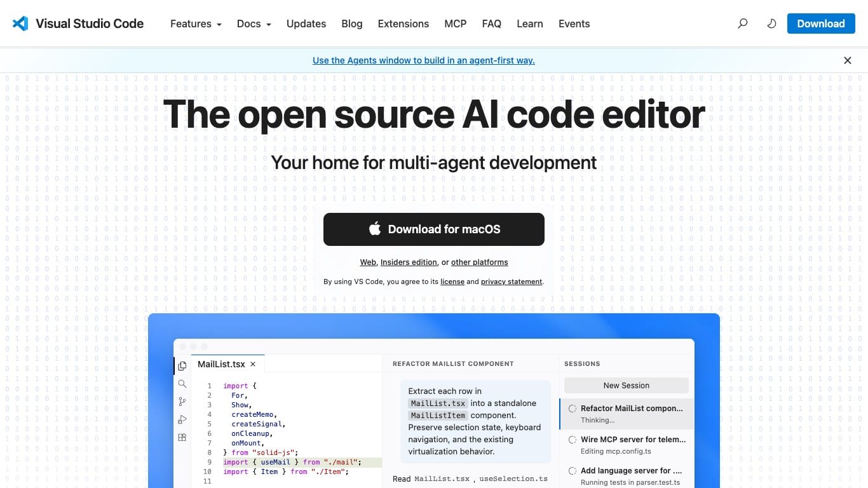Select the Wire MCP server session

(x=627, y=445)
